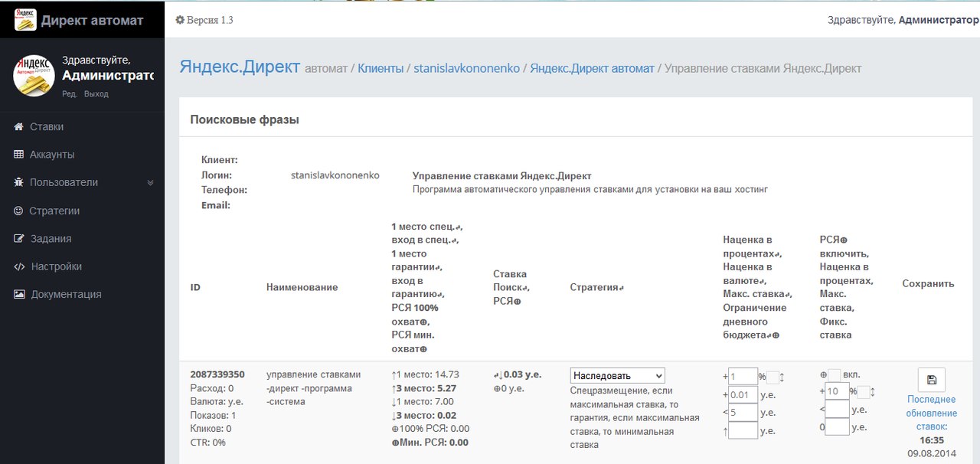980x464 pixels.
Task: Click the pencil edit icon beside Задания
Action: tap(19, 239)
